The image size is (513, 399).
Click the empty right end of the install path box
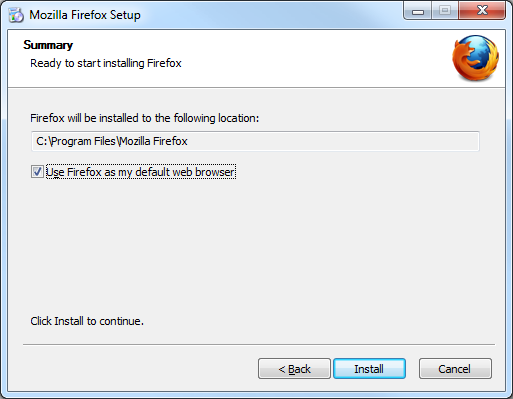tap(400, 141)
